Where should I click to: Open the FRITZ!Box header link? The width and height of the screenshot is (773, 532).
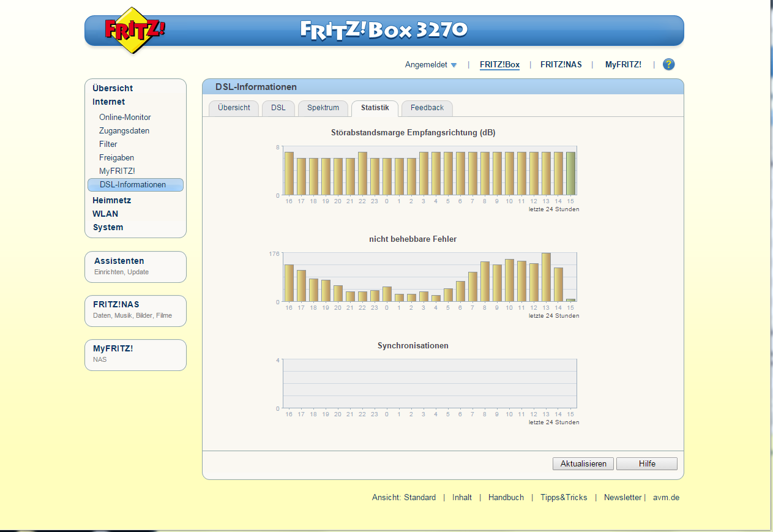(499, 64)
